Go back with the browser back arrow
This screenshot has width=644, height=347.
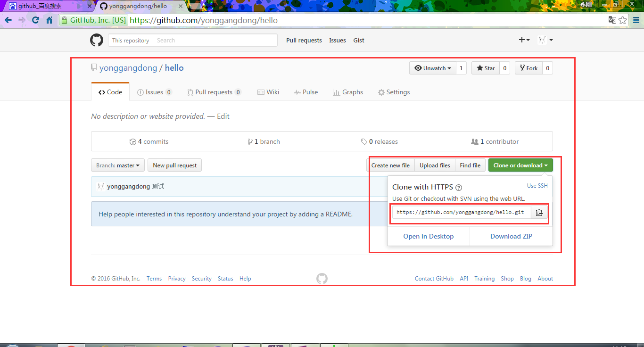(8, 20)
